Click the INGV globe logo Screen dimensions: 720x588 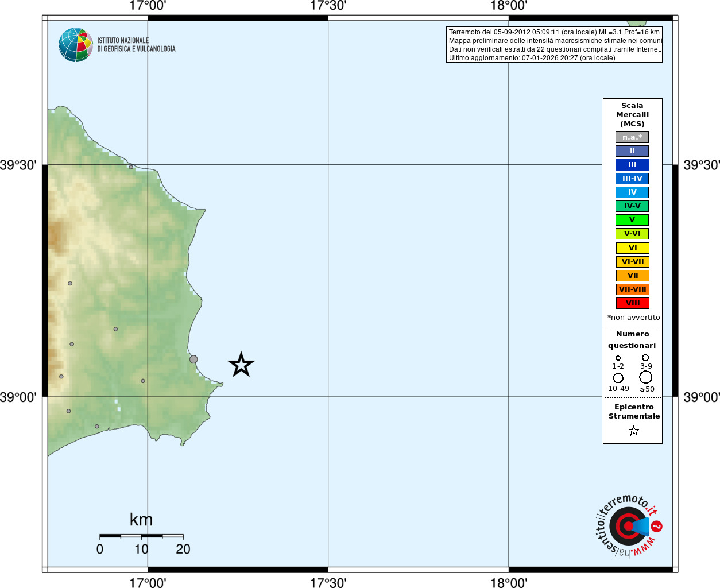tap(76, 45)
